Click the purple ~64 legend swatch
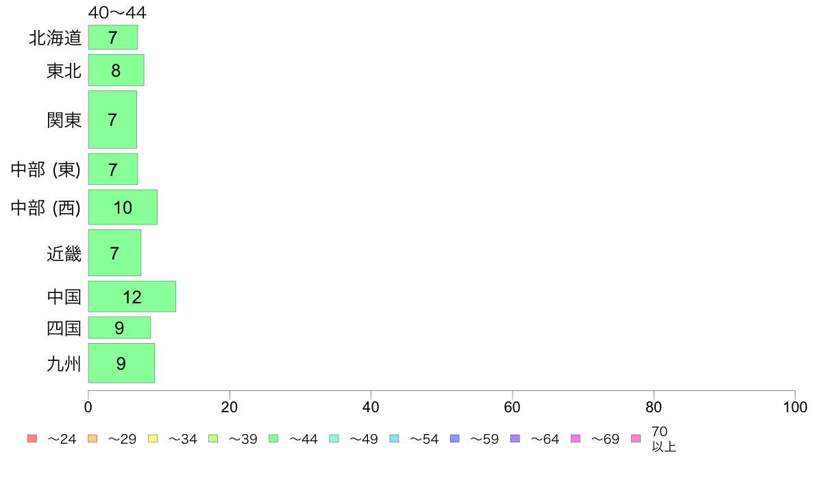814x504 pixels. 515,438
